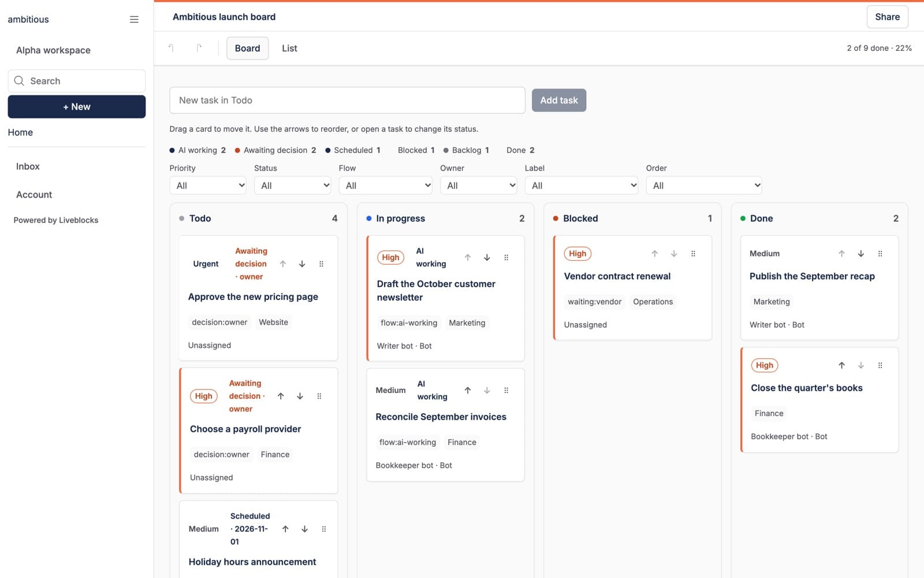Click drag handle on 'Reconcile September invoices'
Viewport: 924px width, 578px height.
(506, 391)
